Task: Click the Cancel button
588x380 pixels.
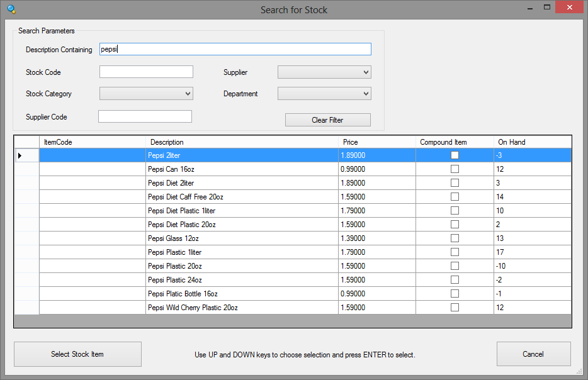Action: (x=534, y=354)
